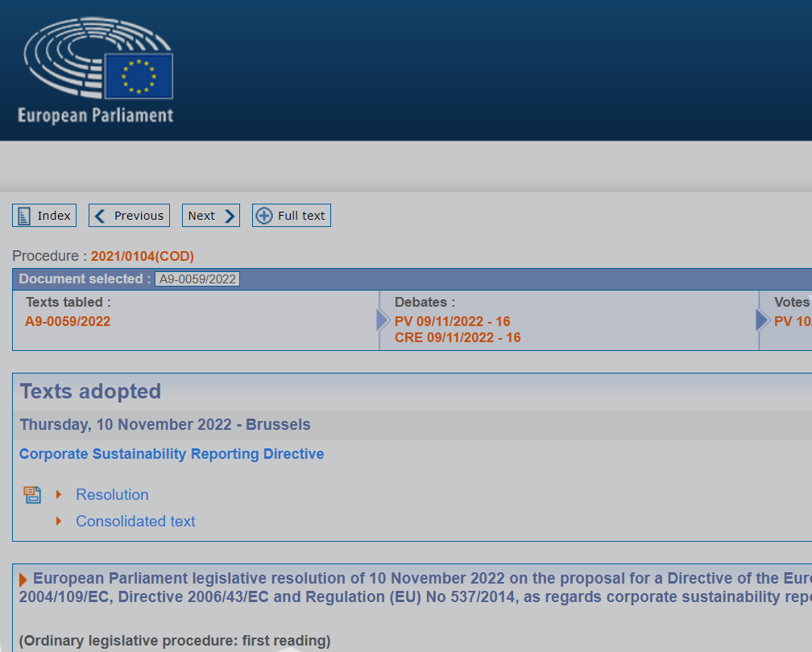Jump to the Resolution section
This screenshot has height=652, width=812.
tap(112, 495)
